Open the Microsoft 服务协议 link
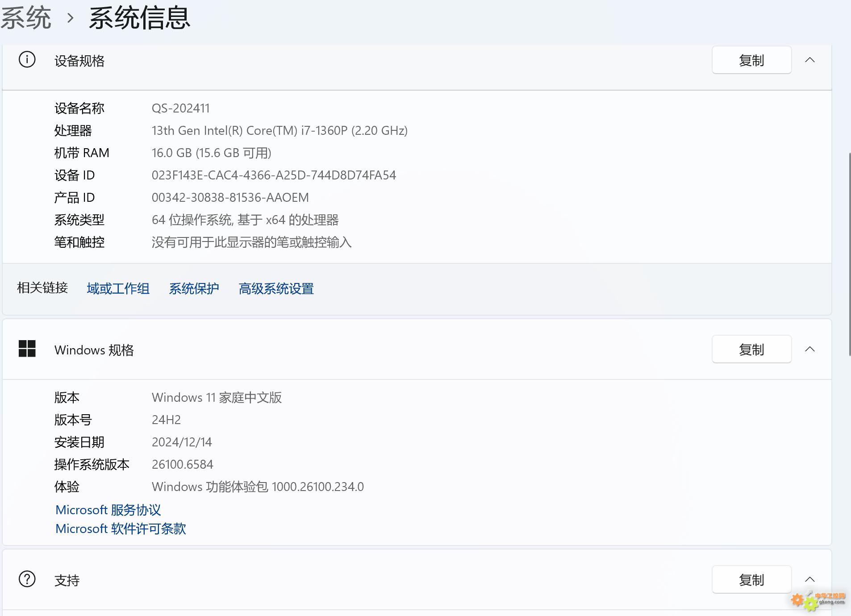 coord(108,510)
